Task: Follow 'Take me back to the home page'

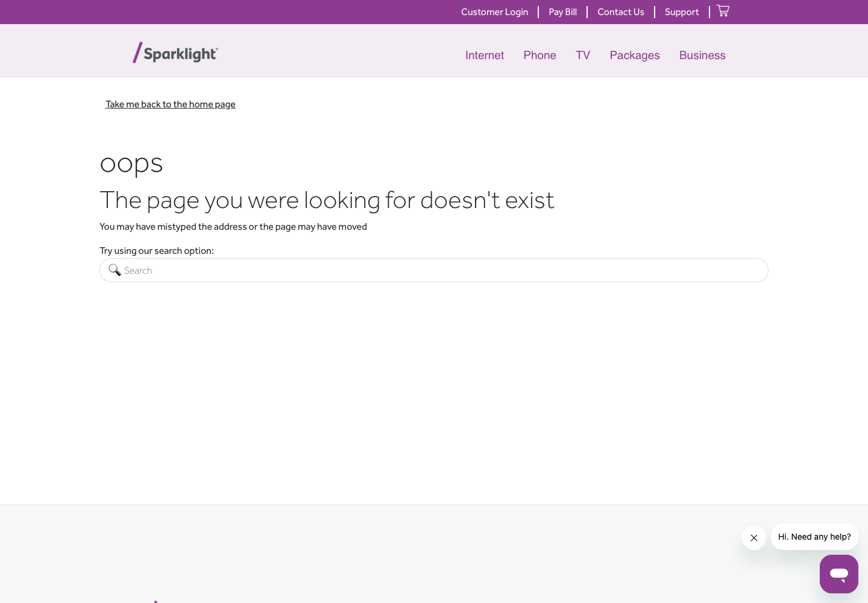Action: coord(171,104)
